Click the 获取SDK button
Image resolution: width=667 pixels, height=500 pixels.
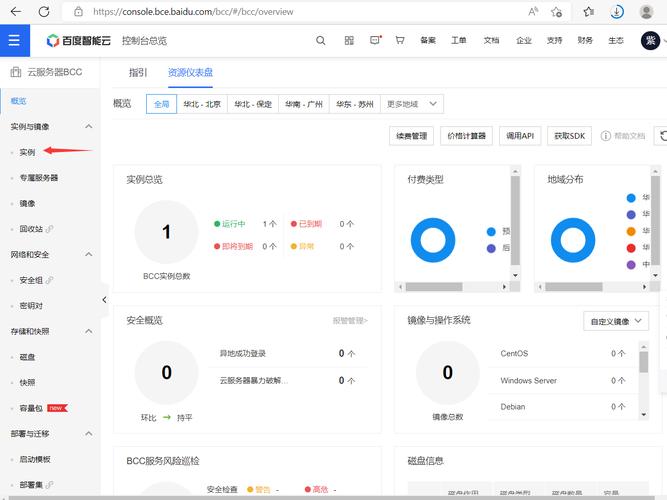[570, 136]
